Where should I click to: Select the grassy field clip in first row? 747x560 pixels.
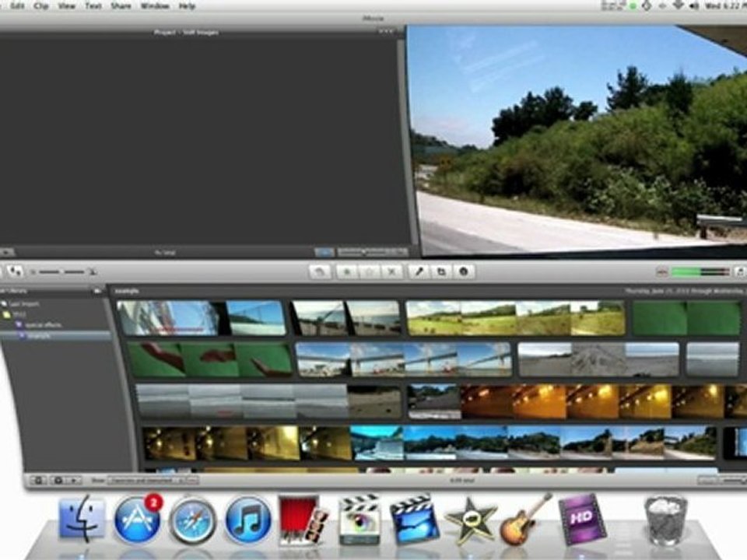(x=515, y=317)
